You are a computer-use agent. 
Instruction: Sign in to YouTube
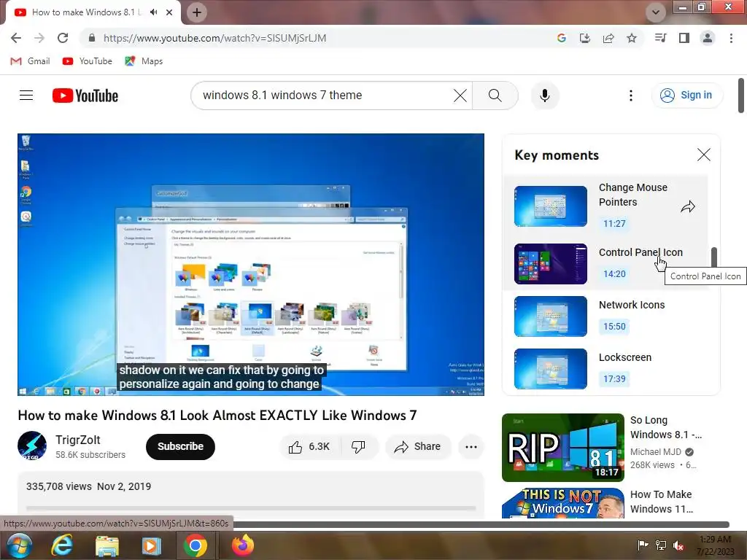686,96
